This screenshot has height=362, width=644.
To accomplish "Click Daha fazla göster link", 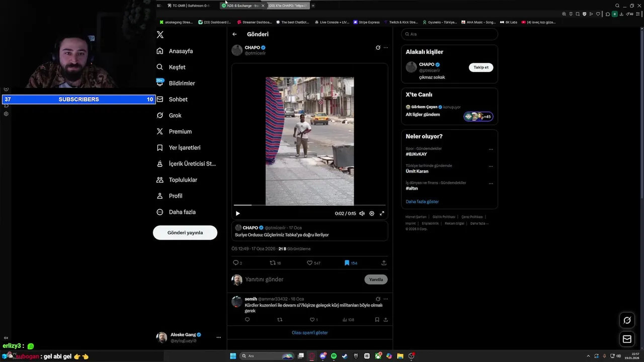I will point(422,202).
